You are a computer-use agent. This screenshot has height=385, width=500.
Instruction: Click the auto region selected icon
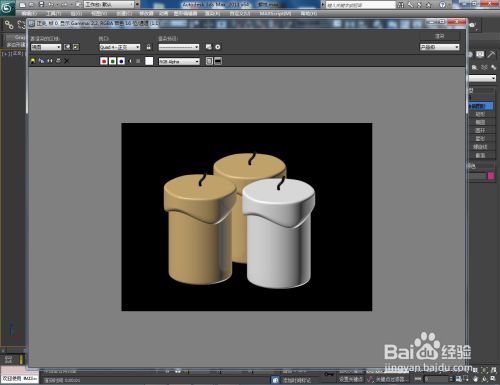[x=76, y=47]
